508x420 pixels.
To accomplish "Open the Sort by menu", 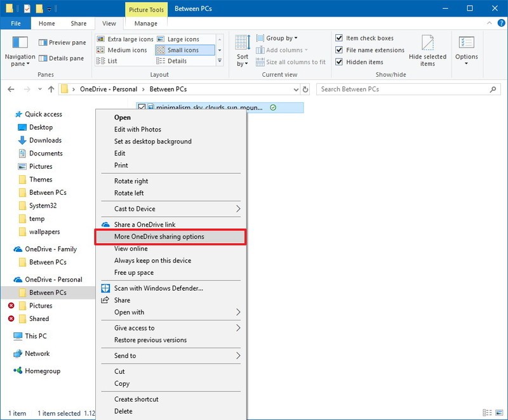I will (x=243, y=51).
